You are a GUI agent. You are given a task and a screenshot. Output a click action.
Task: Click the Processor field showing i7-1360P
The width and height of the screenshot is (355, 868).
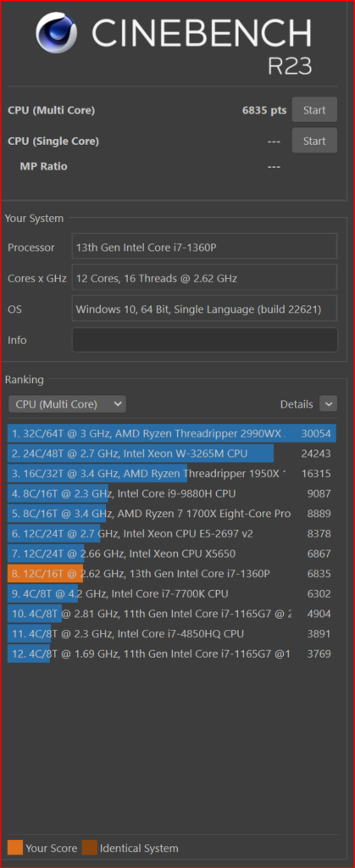(x=204, y=247)
